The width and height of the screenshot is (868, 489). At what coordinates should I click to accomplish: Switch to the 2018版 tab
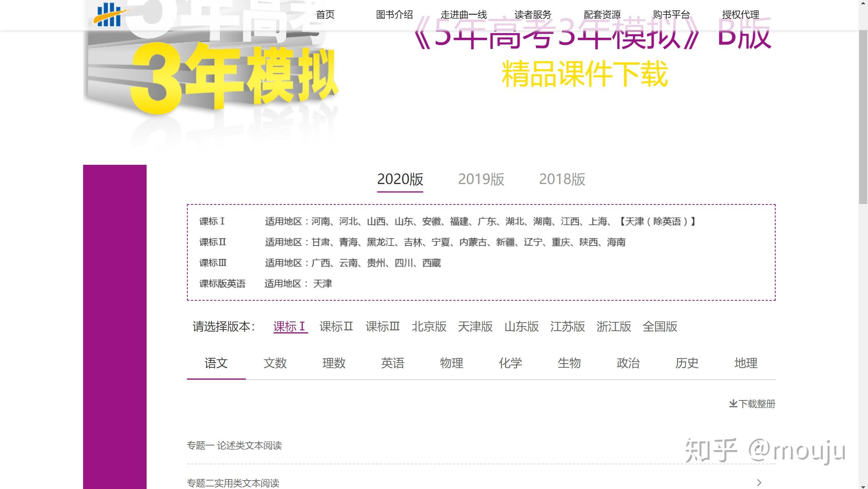coord(562,179)
